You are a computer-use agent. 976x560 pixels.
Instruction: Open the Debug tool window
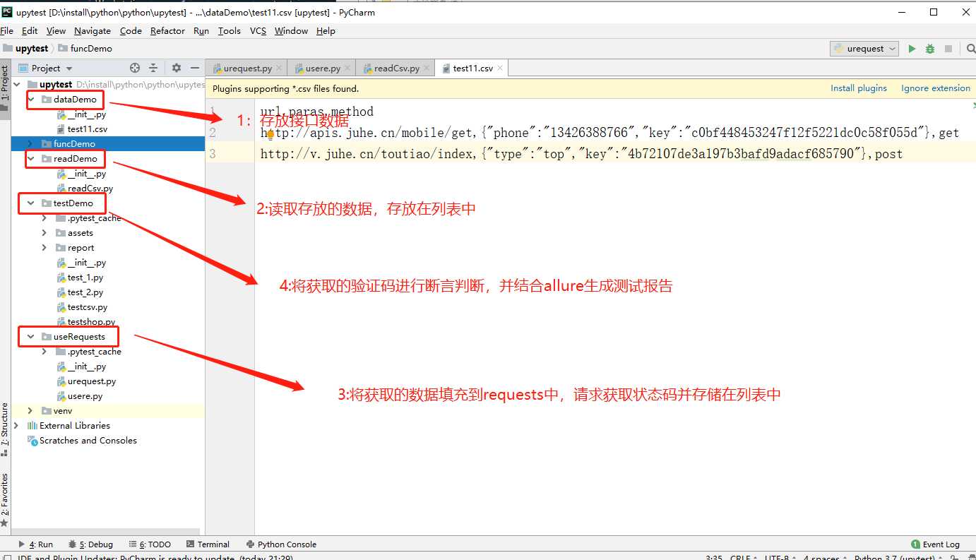[x=90, y=544]
